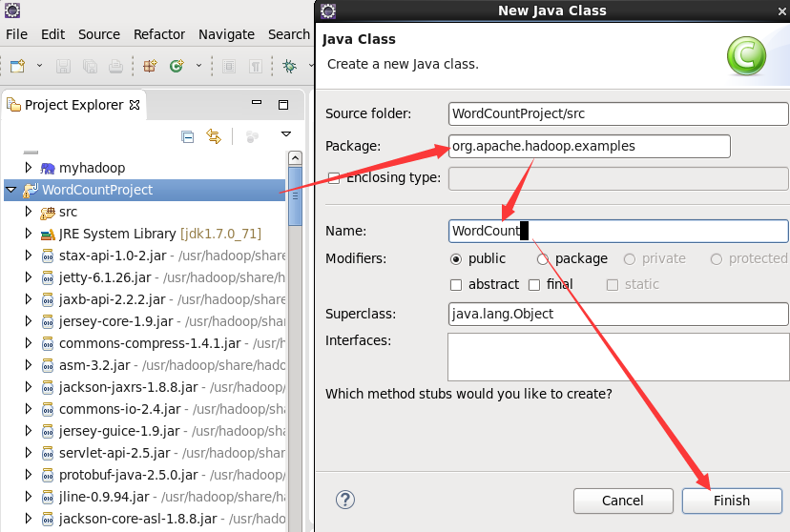This screenshot has width=790, height=532.
Task: Click the Show Whitespace Characters toolbar icon
Action: (256, 66)
